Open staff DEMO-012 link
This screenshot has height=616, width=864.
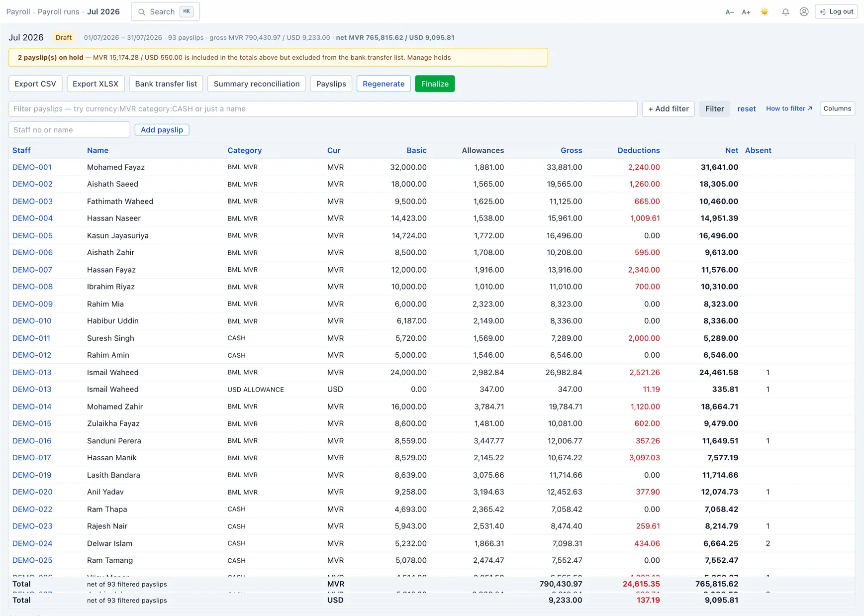(32, 355)
